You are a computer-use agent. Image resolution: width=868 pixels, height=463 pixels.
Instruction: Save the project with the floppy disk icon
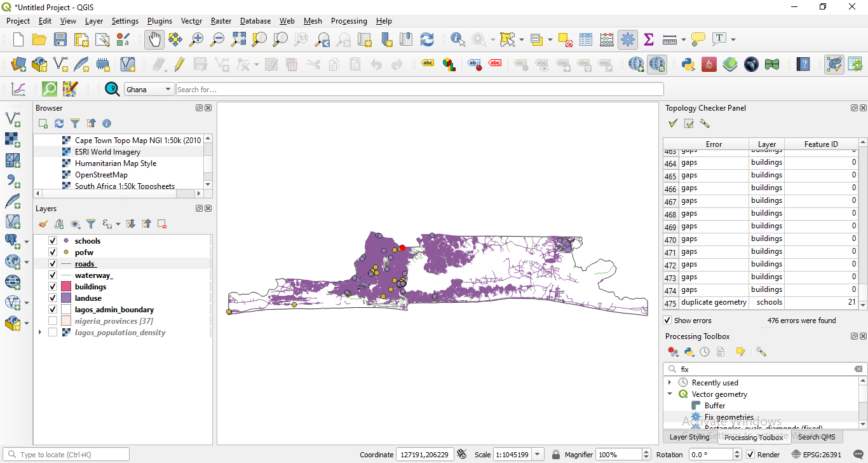(60, 39)
